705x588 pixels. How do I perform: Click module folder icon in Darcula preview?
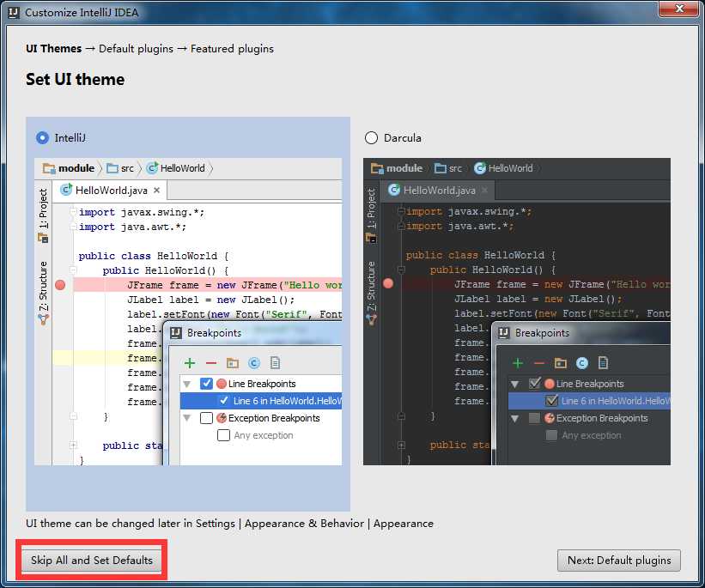[377, 168]
